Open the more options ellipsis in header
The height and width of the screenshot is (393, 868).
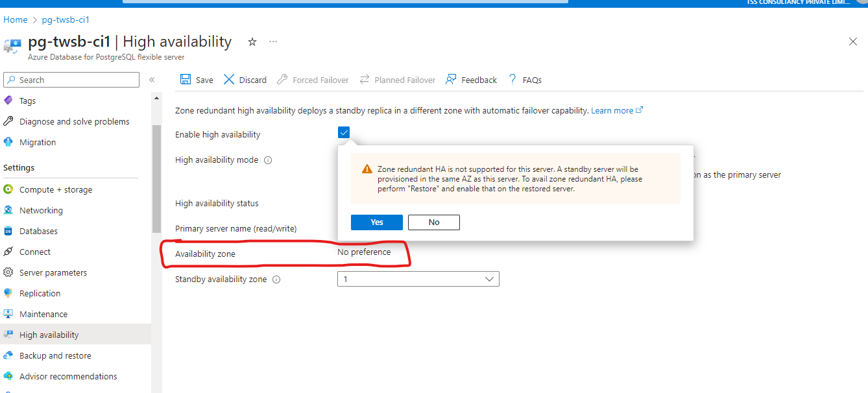pyautogui.click(x=273, y=42)
